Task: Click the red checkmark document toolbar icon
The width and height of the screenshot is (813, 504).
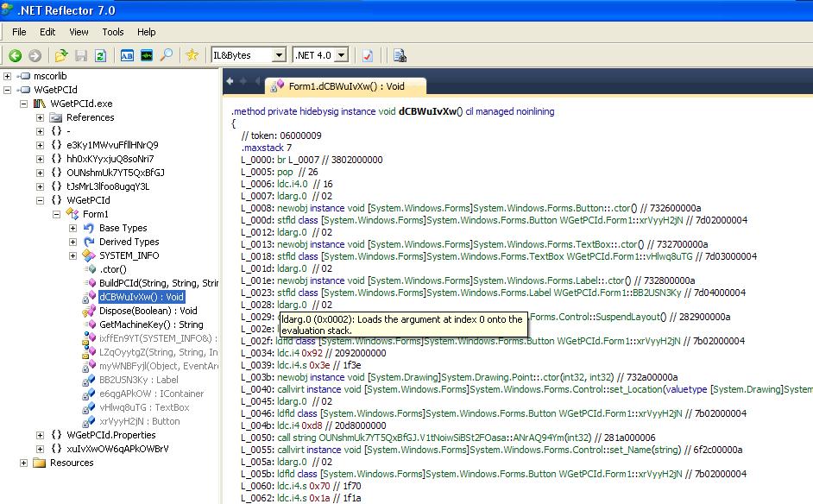Action: coord(368,55)
